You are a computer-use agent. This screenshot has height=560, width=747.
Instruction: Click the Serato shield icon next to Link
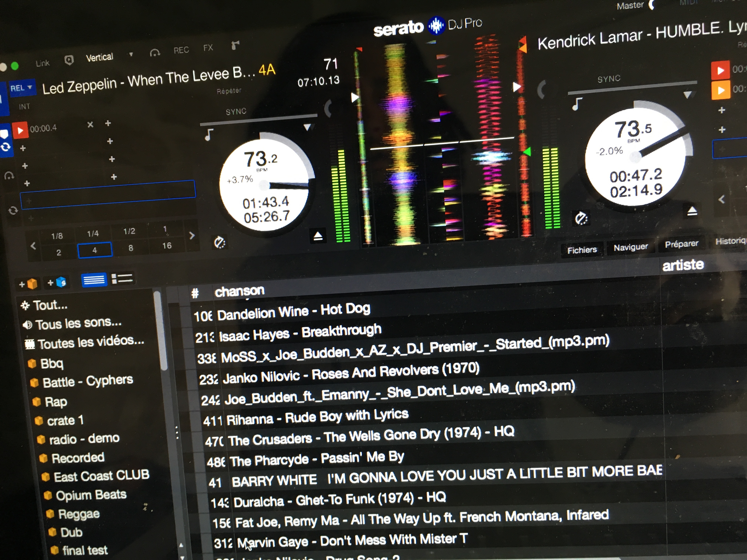[69, 60]
